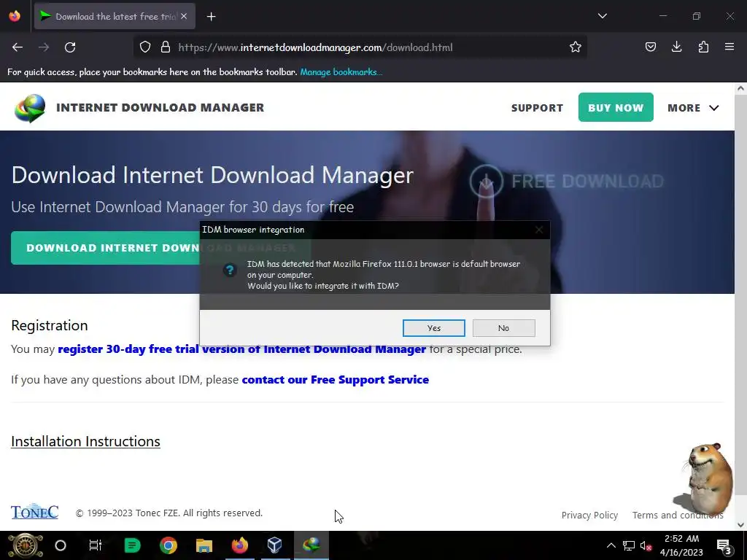Open the Firefox downloads panel

(676, 47)
